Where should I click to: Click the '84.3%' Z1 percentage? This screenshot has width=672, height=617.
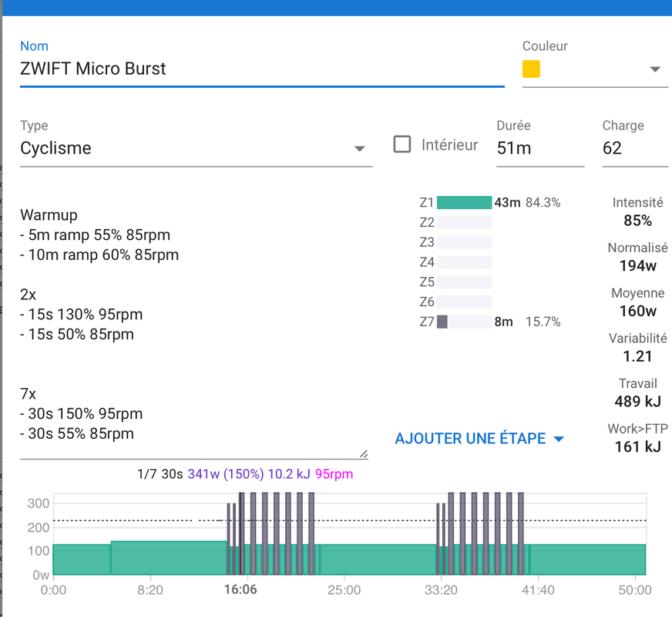pos(543,202)
